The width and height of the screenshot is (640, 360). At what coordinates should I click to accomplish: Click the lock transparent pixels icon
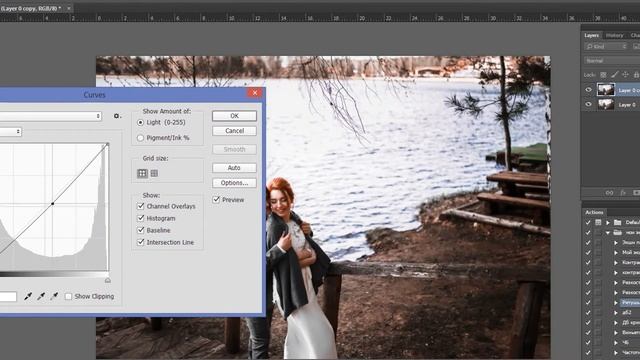pyautogui.click(x=603, y=75)
